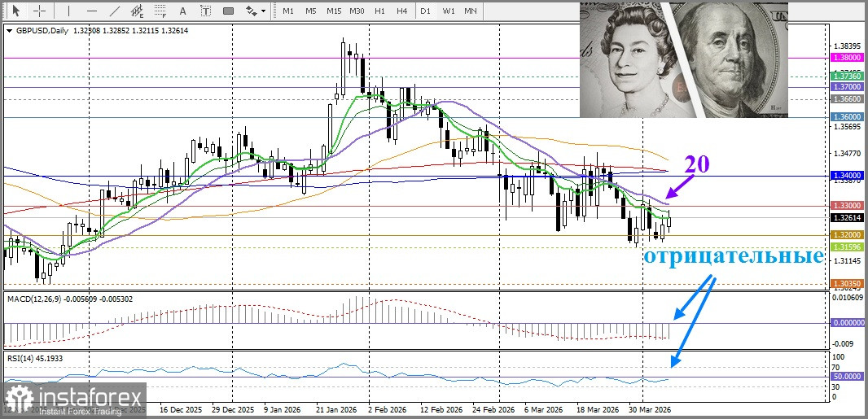Click the 1.33000 red price label
This screenshot has width=868, height=419.
click(848, 206)
